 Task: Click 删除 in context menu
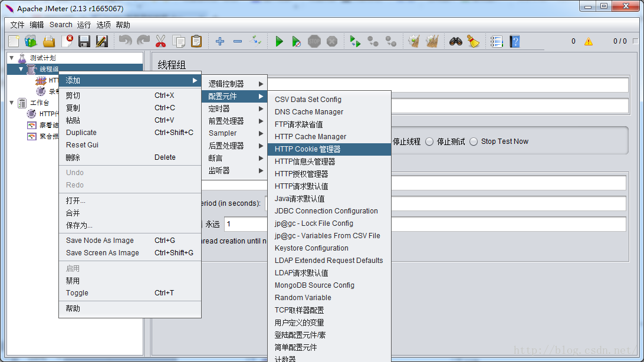pyautogui.click(x=130, y=157)
